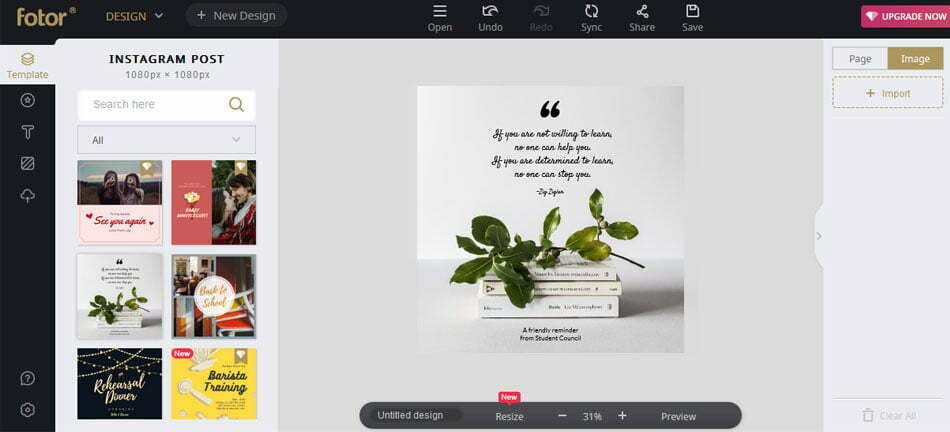The height and width of the screenshot is (432, 950).
Task: Click the Save toolbar icon
Action: (693, 18)
